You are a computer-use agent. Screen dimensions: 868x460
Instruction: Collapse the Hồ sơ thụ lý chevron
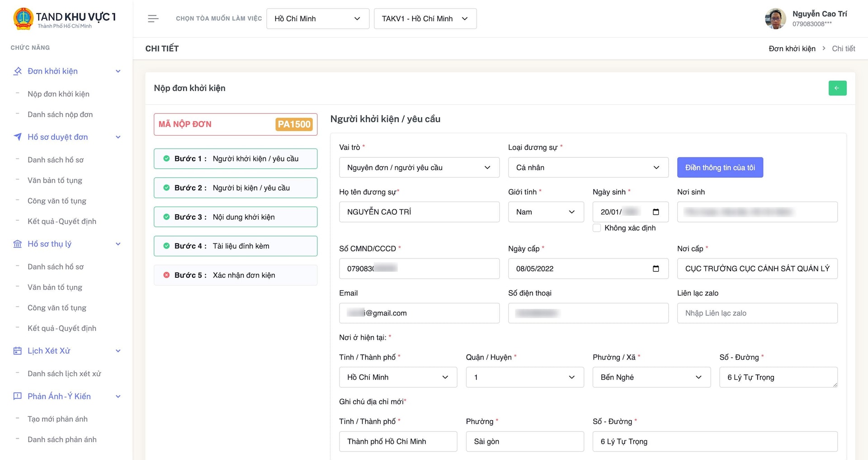pos(118,244)
